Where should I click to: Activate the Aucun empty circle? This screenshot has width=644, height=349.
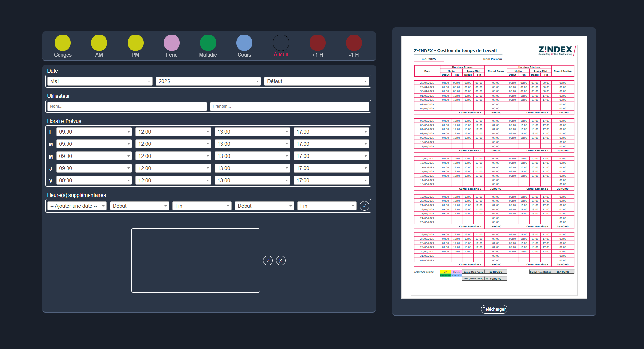click(x=281, y=43)
